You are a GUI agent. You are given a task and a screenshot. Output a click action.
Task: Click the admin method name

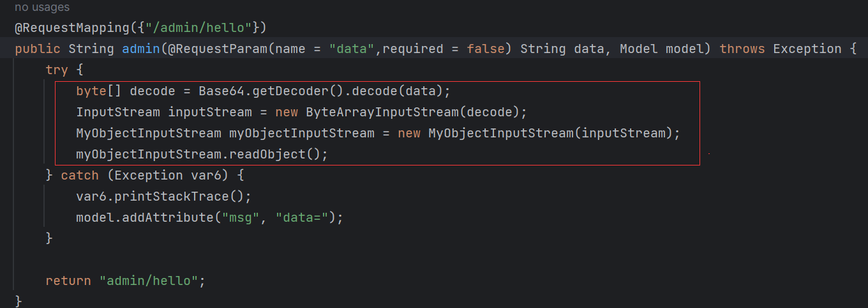tap(140, 49)
